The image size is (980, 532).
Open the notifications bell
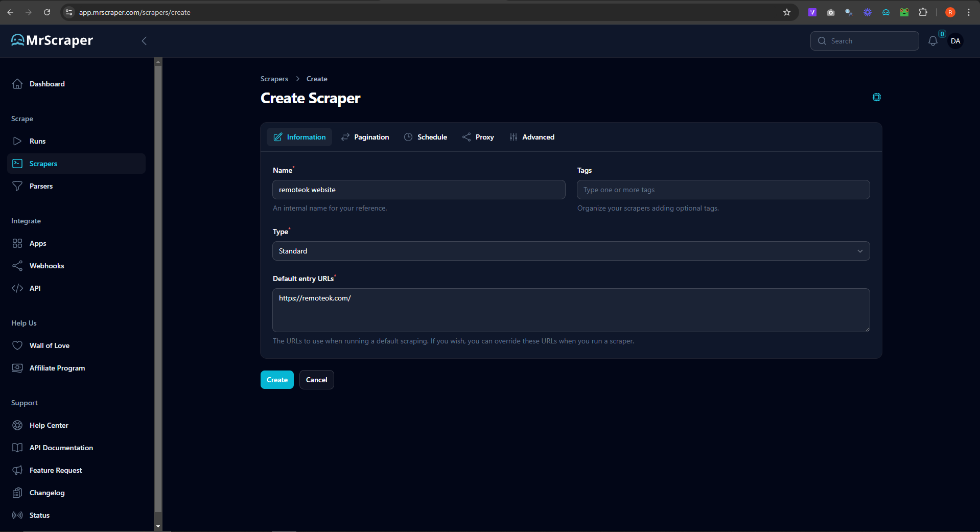(933, 41)
